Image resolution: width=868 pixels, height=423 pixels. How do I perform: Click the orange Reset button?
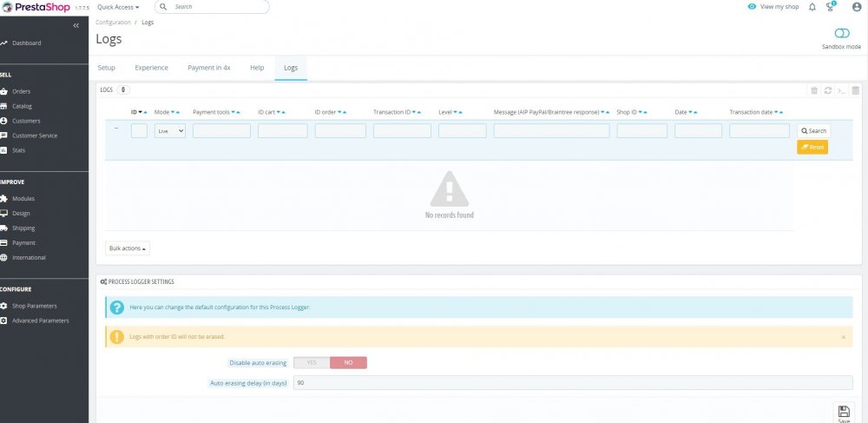(x=812, y=148)
